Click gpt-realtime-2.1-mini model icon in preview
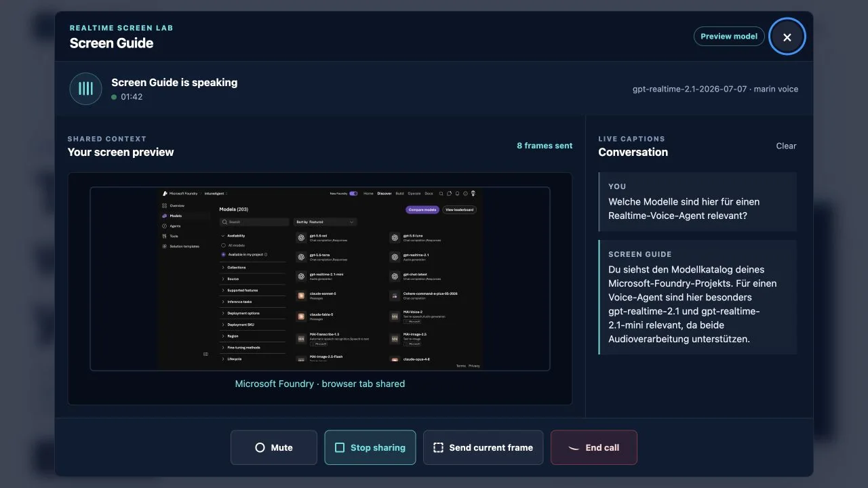The image size is (868, 488). click(x=300, y=276)
